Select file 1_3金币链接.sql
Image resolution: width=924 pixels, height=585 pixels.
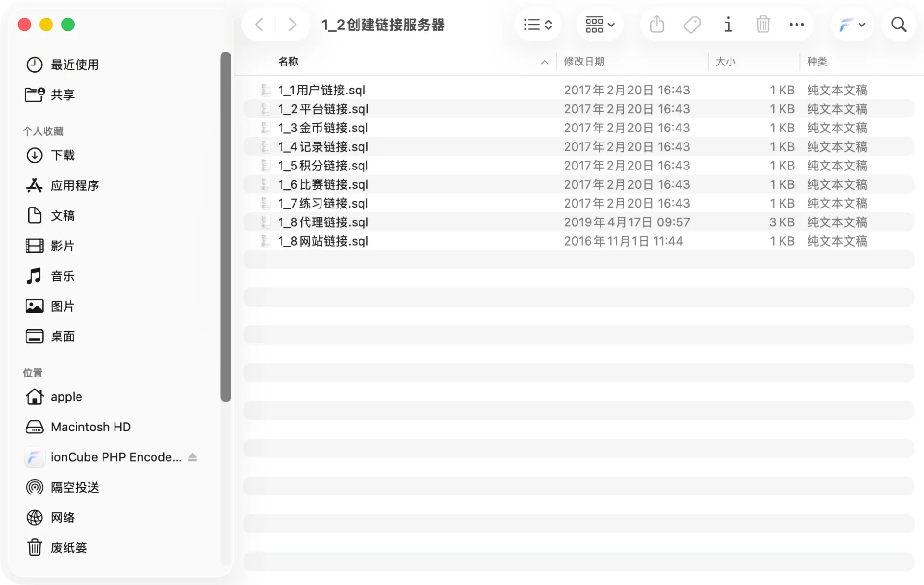(578, 128)
